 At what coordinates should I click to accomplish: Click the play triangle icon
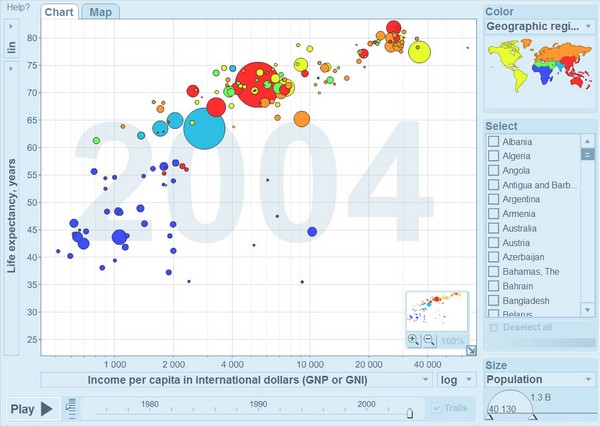coord(47,409)
